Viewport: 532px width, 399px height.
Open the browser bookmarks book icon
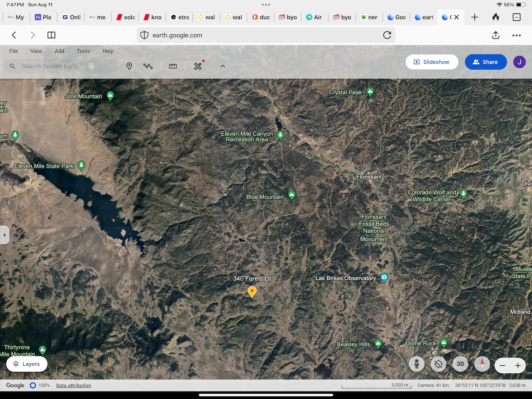click(x=51, y=35)
